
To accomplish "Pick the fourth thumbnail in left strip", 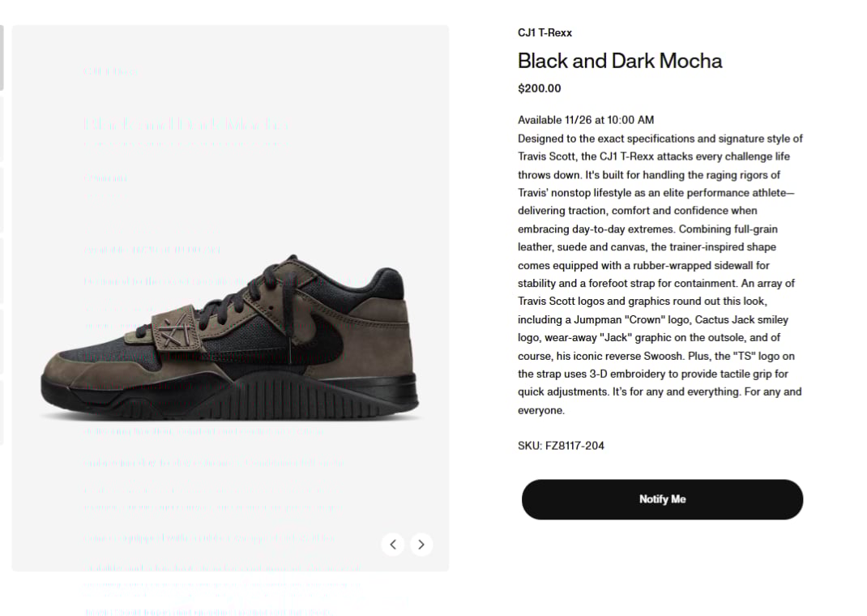I will [2, 271].
